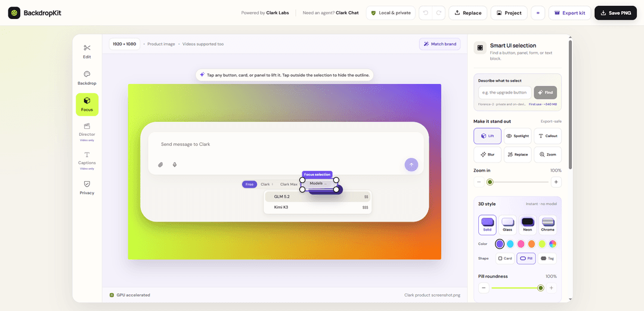Open the Edit scissors tool
The image size is (644, 311).
[87, 52]
